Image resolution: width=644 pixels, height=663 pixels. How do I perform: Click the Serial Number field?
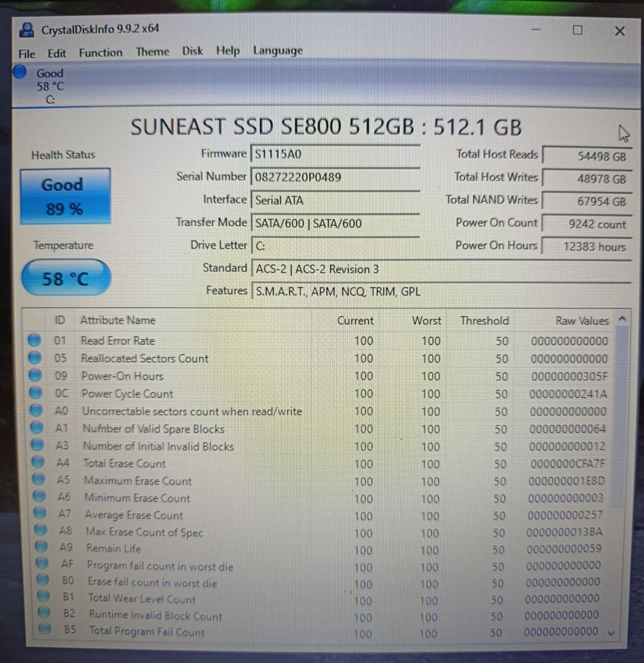point(335,177)
